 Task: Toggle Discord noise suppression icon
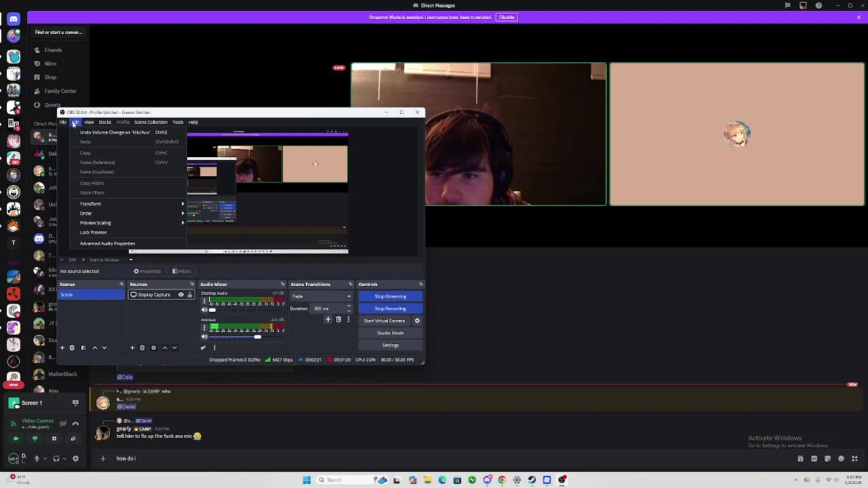click(x=63, y=424)
